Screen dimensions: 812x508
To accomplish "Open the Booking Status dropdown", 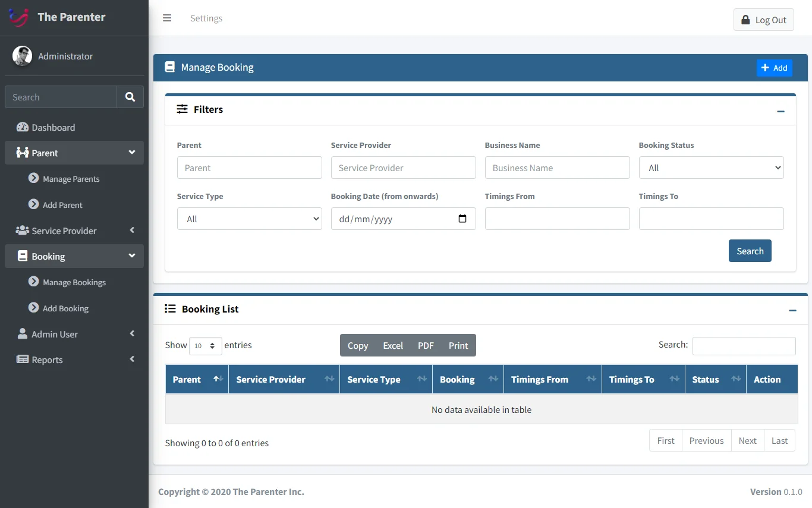I will click(711, 168).
